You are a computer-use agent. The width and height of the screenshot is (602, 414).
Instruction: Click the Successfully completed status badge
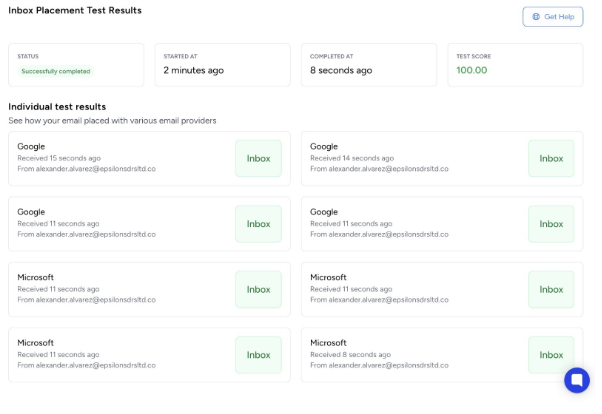click(x=56, y=71)
